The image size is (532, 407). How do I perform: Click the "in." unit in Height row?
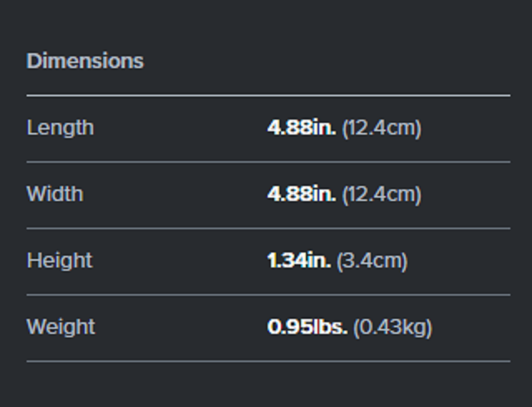(319, 261)
